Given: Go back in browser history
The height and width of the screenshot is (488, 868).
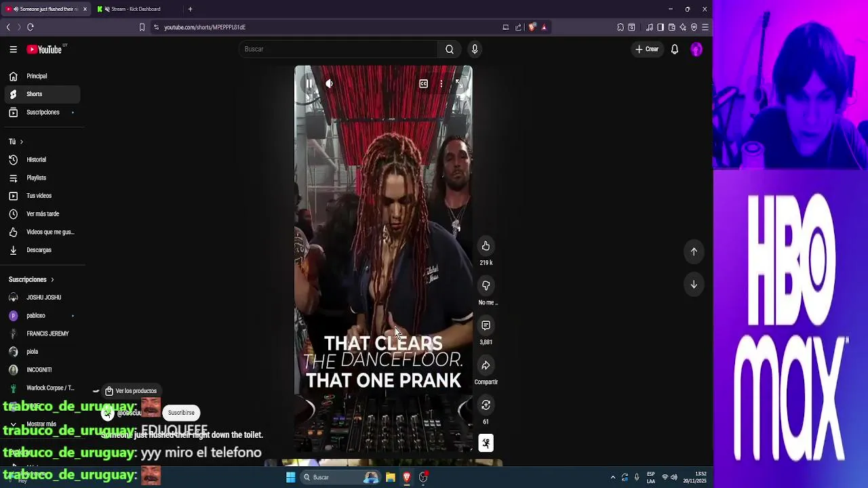Looking at the screenshot, I should click(x=8, y=27).
